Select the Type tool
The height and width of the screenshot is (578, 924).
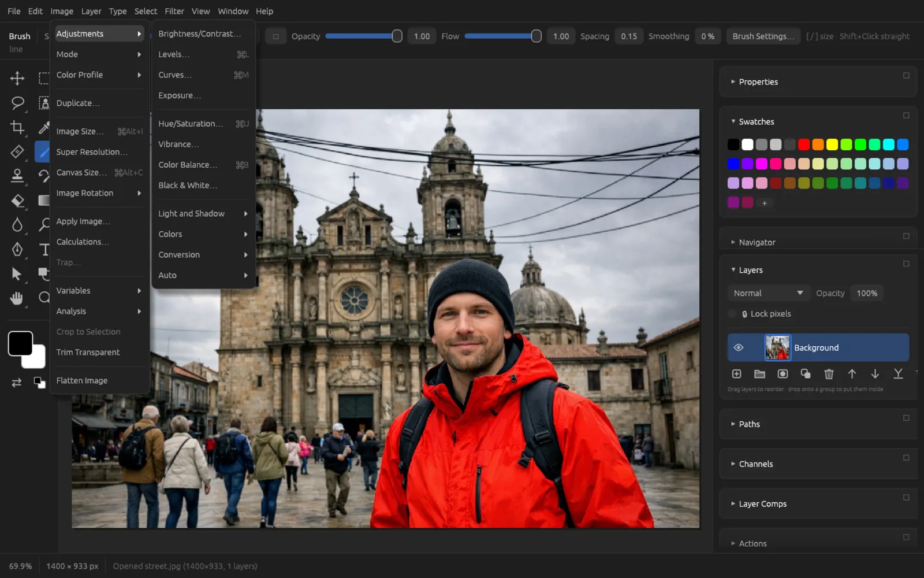click(44, 249)
